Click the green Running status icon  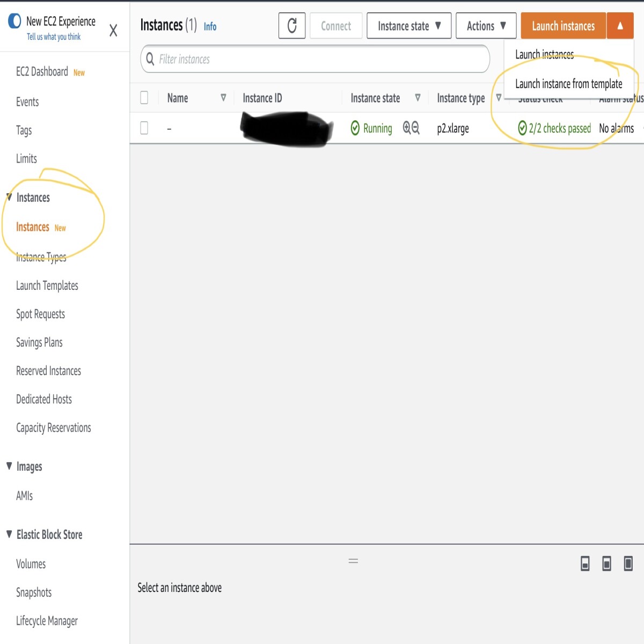(x=355, y=128)
